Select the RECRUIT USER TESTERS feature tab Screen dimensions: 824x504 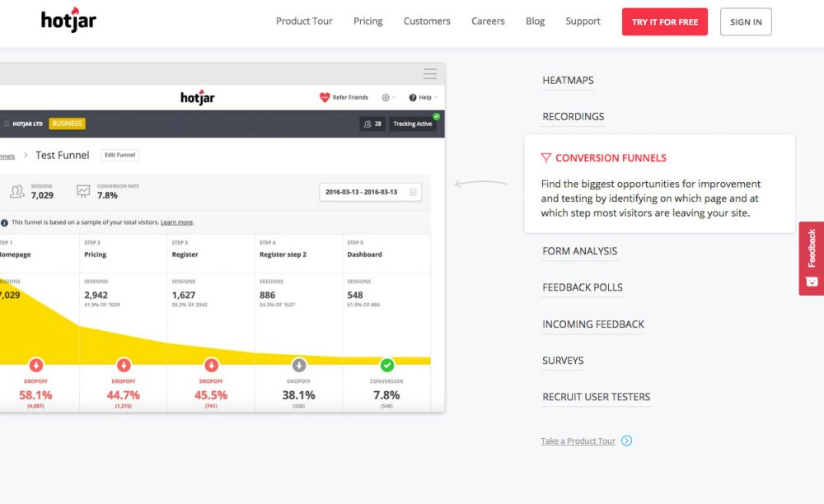(x=597, y=397)
